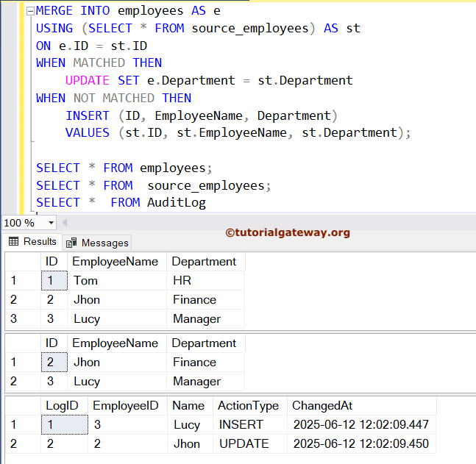
Task: Click the pink UPDATE keyword in the editor
Action: click(x=88, y=81)
